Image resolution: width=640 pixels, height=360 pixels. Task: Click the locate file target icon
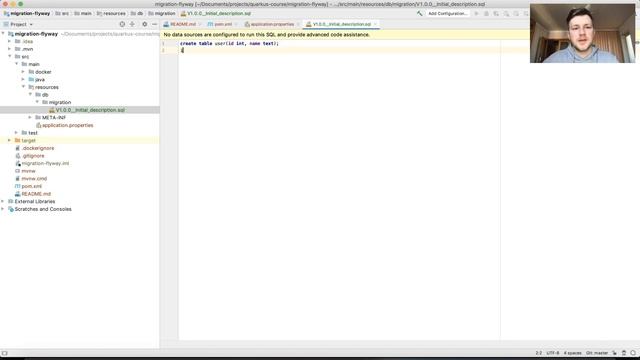[x=122, y=24]
